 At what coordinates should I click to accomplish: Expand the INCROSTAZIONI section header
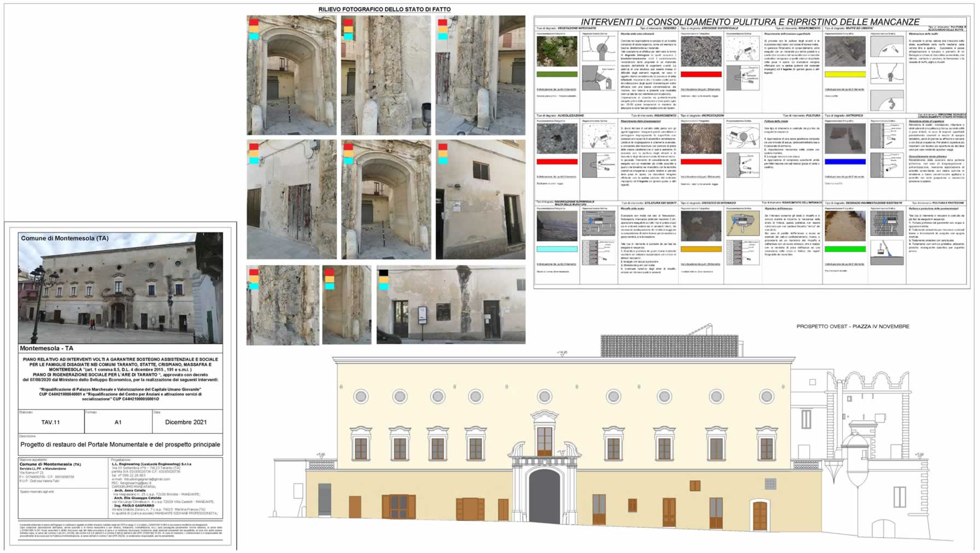[x=713, y=115]
